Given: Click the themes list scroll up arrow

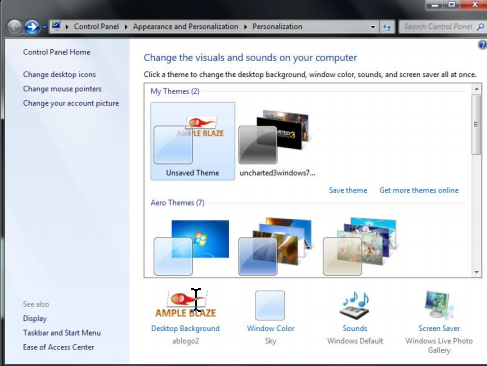Looking at the screenshot, I should (x=476, y=89).
